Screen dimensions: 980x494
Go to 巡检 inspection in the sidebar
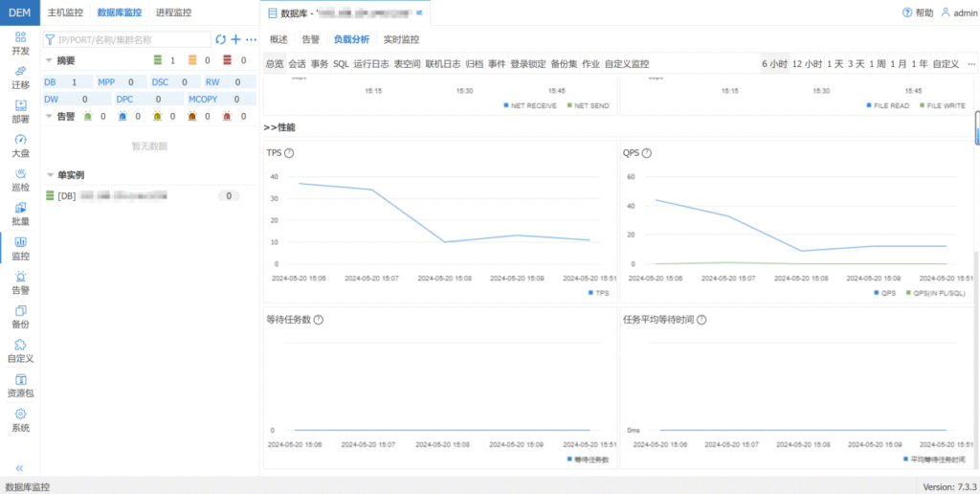click(x=20, y=180)
